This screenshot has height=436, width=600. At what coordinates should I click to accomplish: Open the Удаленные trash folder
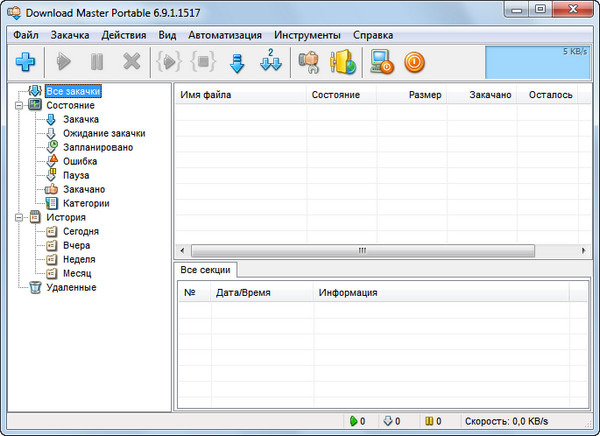[70, 287]
